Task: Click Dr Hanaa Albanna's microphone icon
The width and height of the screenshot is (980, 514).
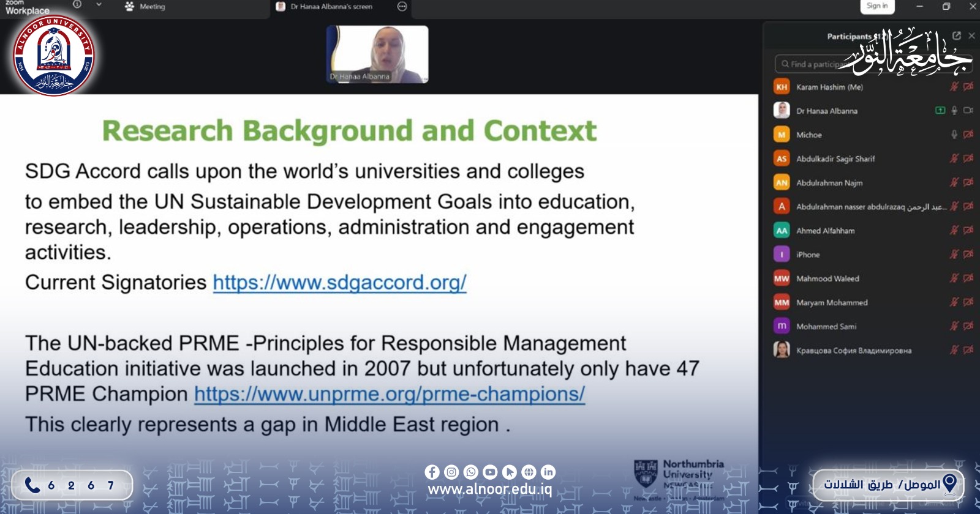Action: coord(954,111)
